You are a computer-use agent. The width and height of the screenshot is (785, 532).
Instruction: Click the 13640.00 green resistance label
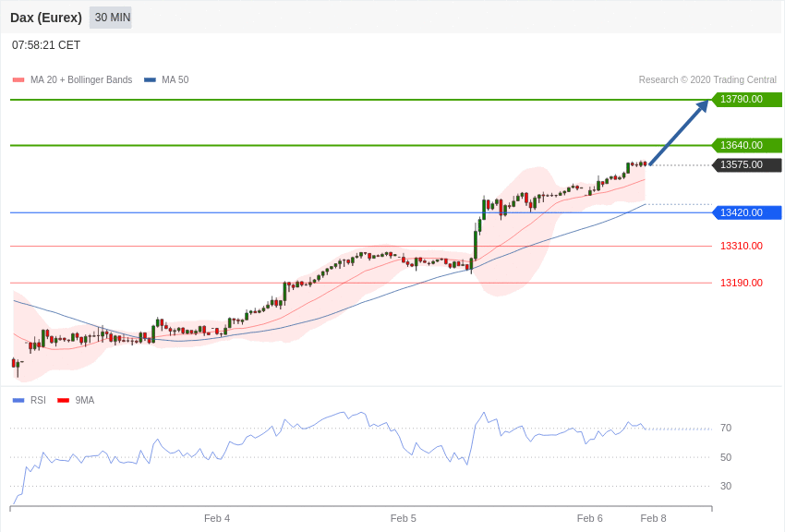click(x=746, y=145)
